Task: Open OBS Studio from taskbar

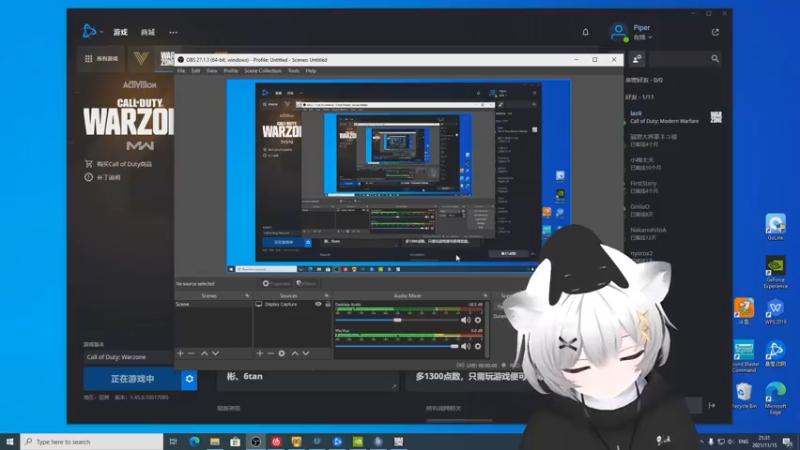Action: [x=256, y=441]
